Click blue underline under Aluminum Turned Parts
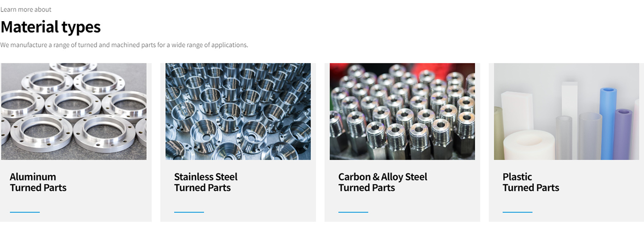The height and width of the screenshot is (230, 644). tap(25, 212)
